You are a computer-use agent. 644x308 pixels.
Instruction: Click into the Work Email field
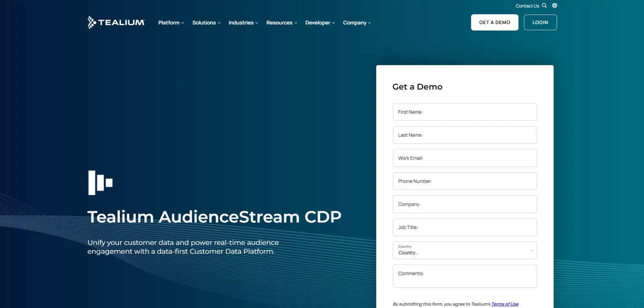[465, 158]
